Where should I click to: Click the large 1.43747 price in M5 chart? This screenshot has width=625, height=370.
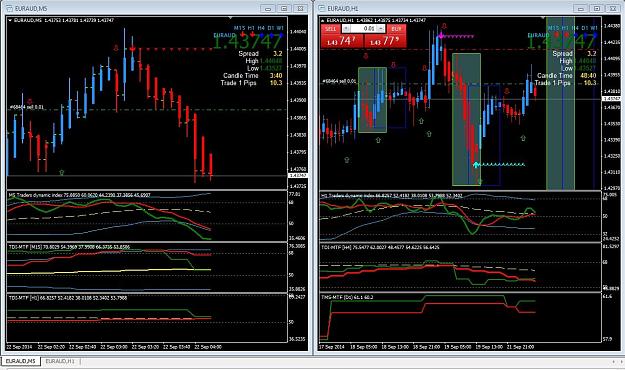(x=248, y=42)
